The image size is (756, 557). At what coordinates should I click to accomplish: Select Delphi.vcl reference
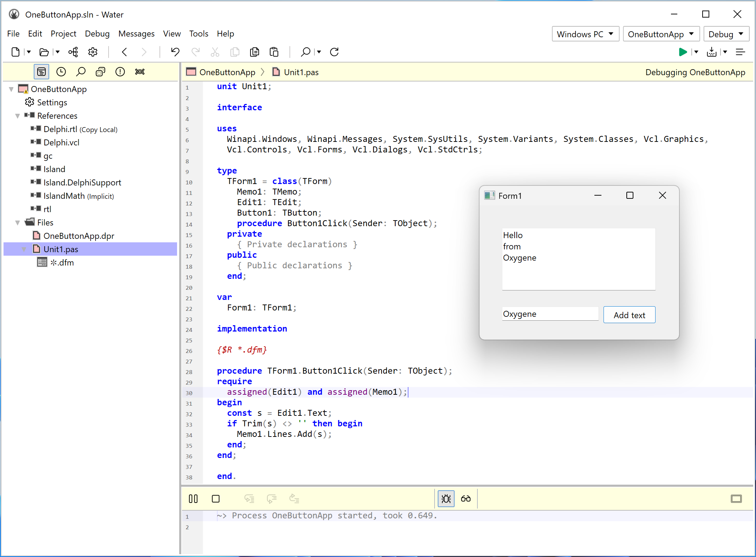(61, 143)
